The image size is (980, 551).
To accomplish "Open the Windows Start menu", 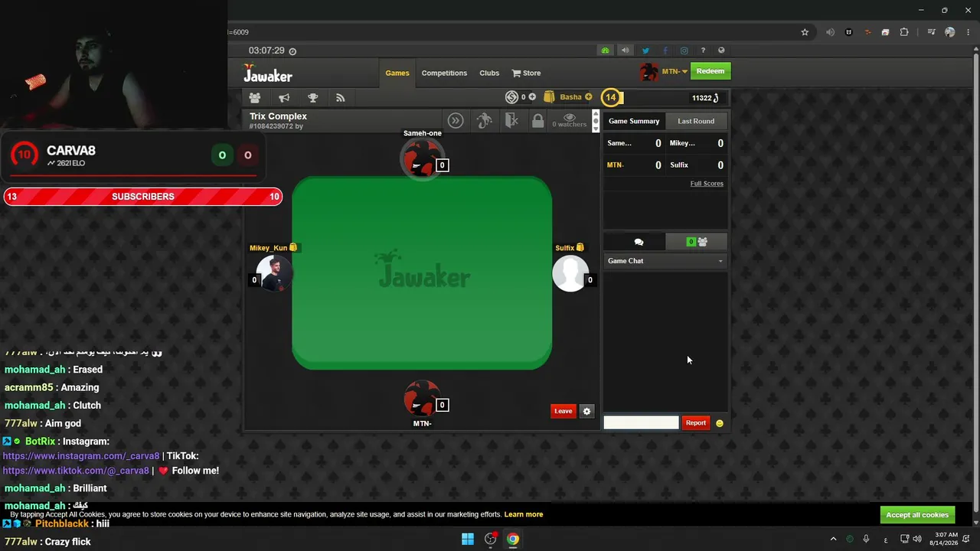I will click(x=468, y=539).
